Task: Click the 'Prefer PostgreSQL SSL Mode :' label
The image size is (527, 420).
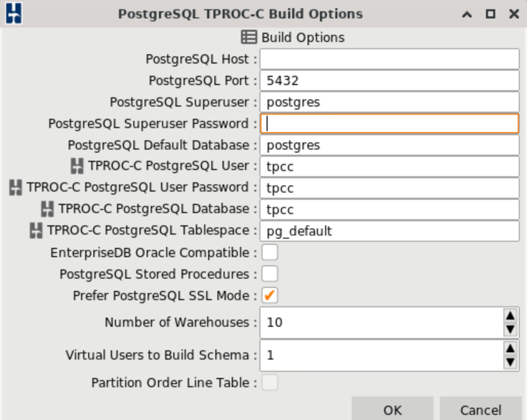Action: (x=165, y=296)
